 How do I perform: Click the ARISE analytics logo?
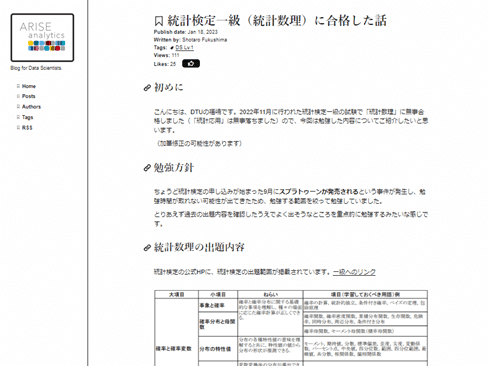(x=42, y=37)
